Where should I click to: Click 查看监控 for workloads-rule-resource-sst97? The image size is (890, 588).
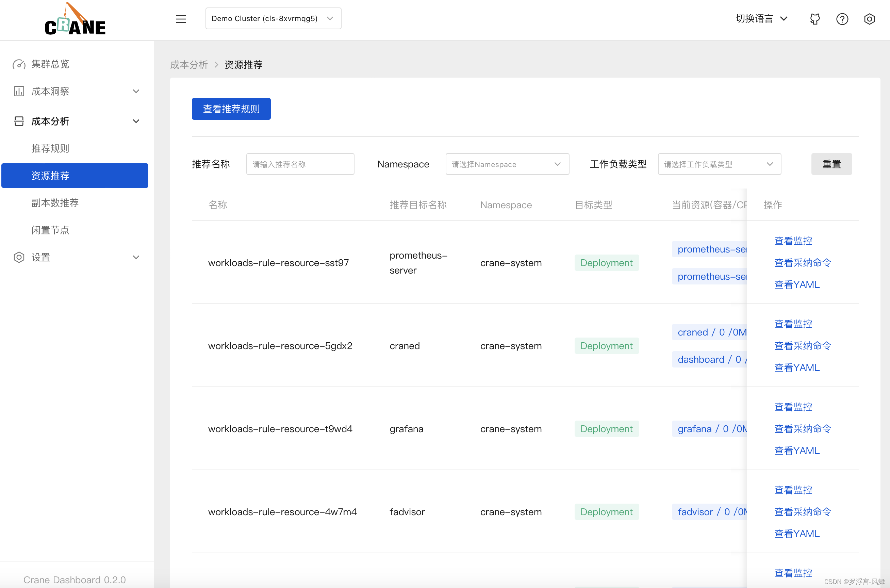(x=793, y=241)
